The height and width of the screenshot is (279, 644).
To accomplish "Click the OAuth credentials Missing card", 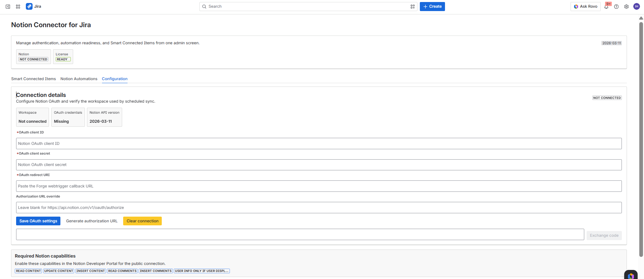I will (x=68, y=117).
